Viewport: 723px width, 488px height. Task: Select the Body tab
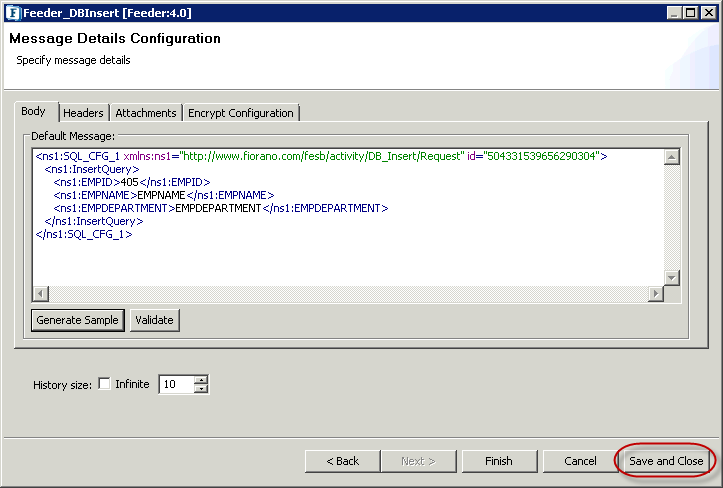pos(34,112)
